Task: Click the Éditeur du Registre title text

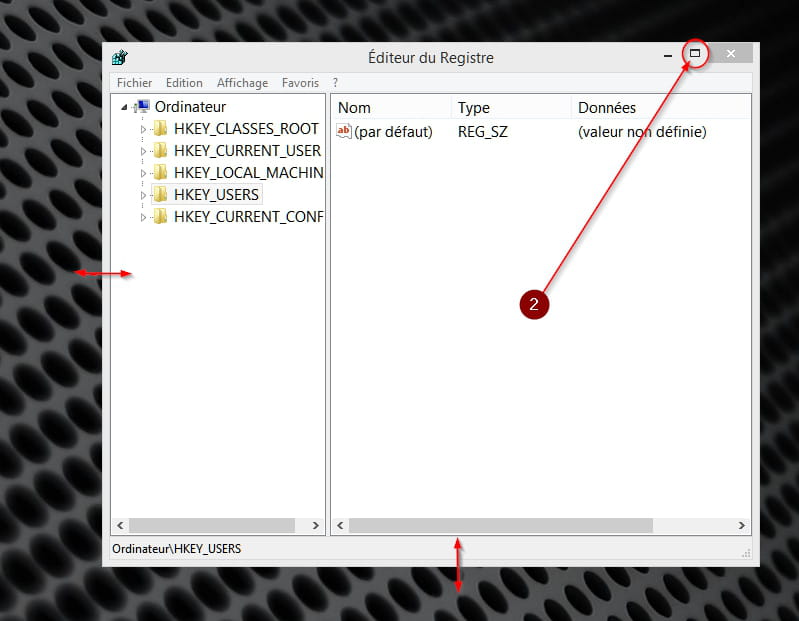Action: [x=431, y=58]
